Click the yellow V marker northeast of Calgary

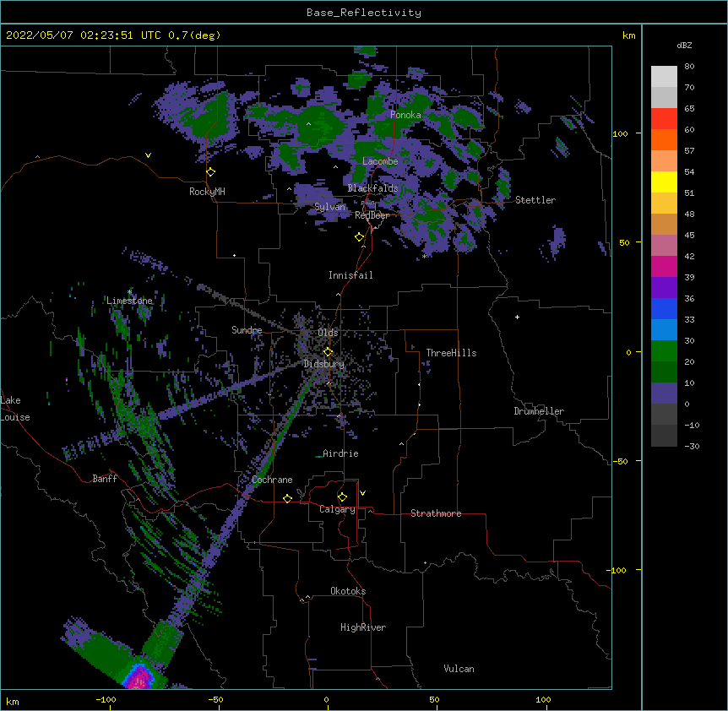[362, 493]
